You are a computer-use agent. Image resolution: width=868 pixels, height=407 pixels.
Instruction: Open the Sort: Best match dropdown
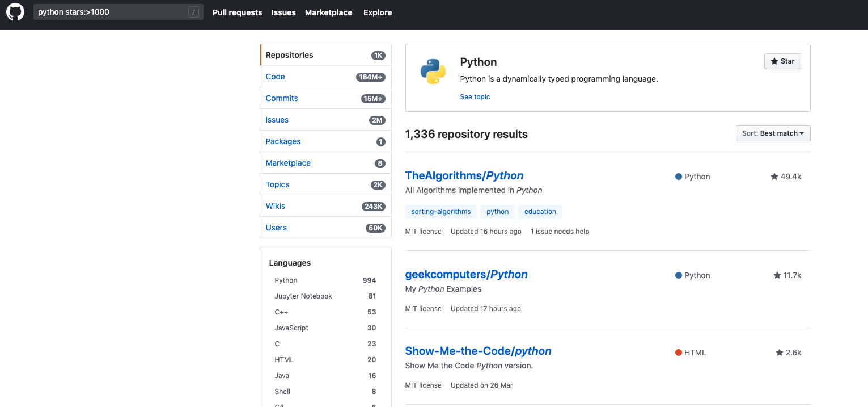(773, 133)
